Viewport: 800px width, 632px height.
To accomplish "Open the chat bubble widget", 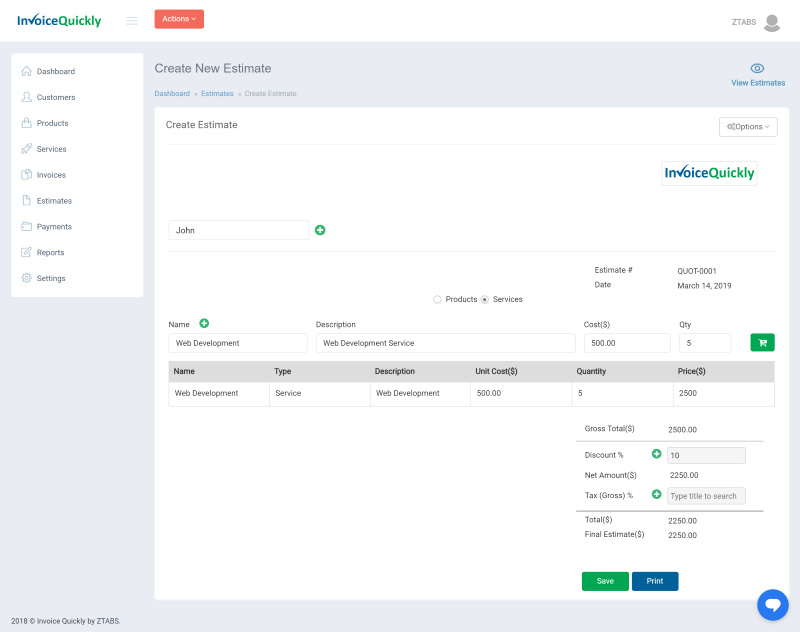I will pos(772,604).
